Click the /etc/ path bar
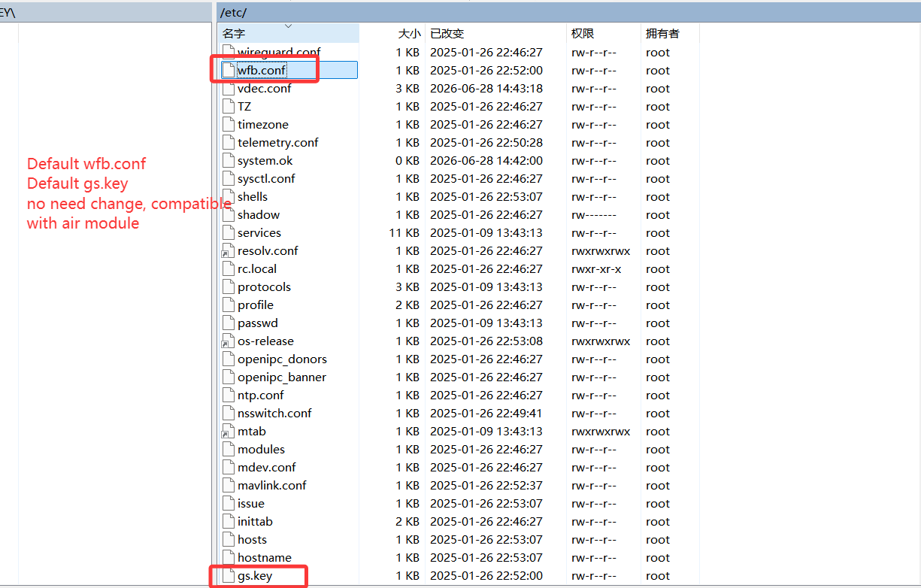Image resolution: width=921 pixels, height=588 pixels. [568, 12]
